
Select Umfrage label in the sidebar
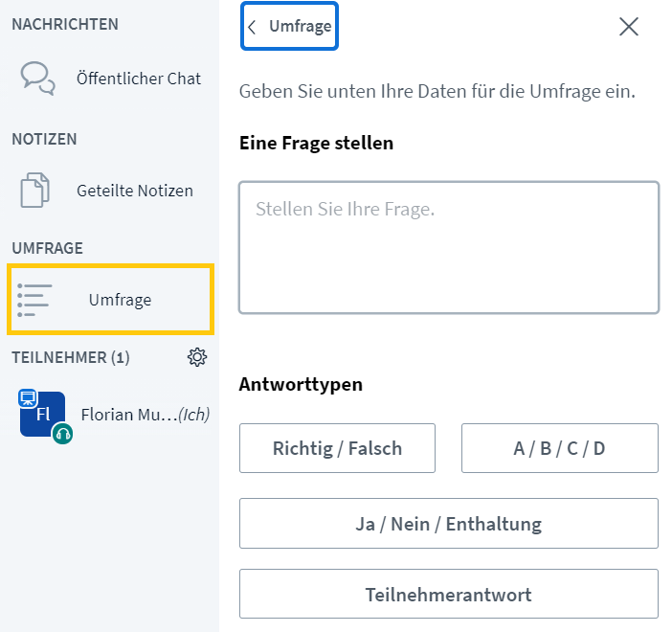[120, 300]
